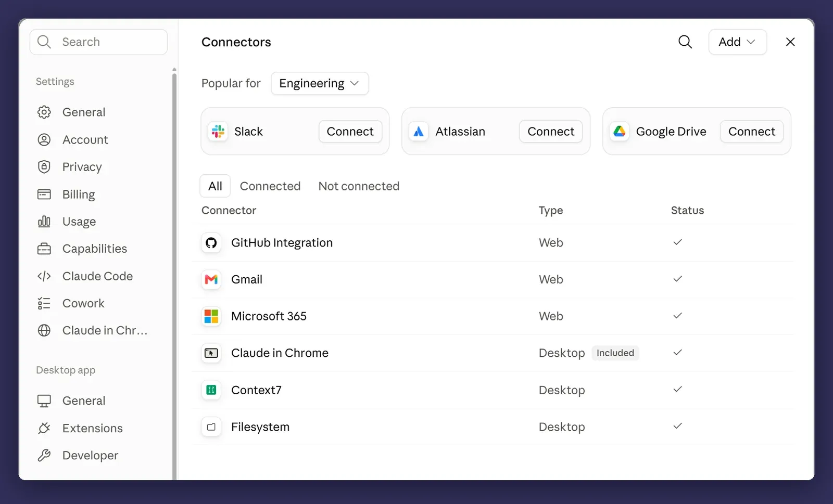Click the Cowork checklist icon
The height and width of the screenshot is (504, 833).
point(44,303)
